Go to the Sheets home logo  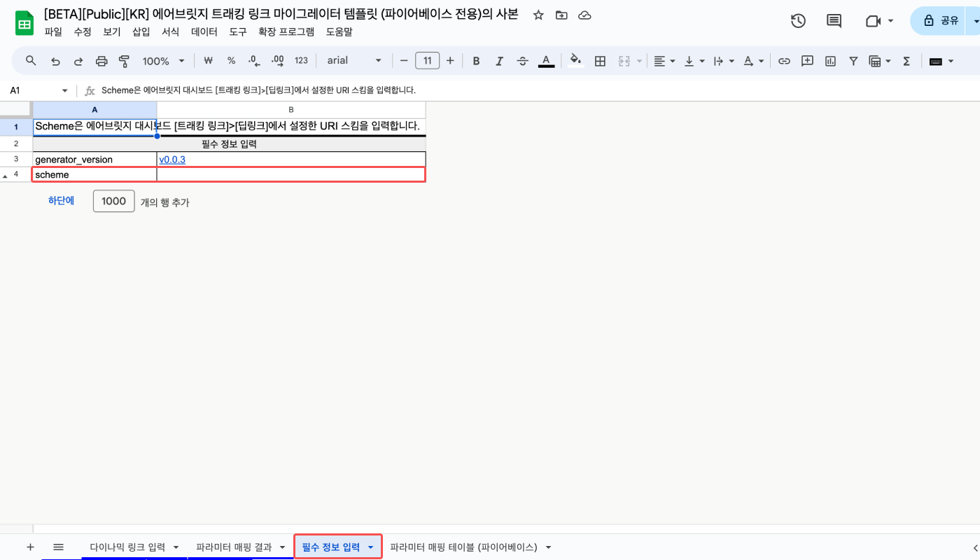(25, 23)
